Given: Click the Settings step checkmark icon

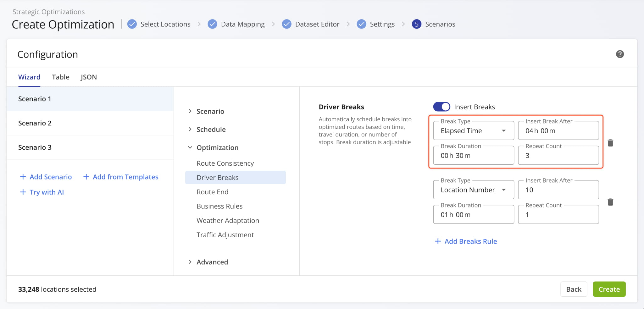Looking at the screenshot, I should pos(361,24).
